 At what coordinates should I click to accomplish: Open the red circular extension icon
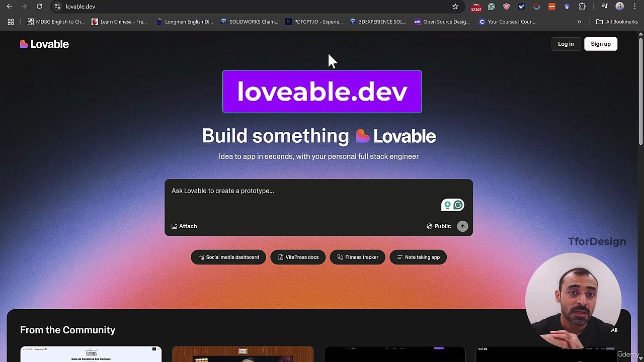(x=537, y=7)
